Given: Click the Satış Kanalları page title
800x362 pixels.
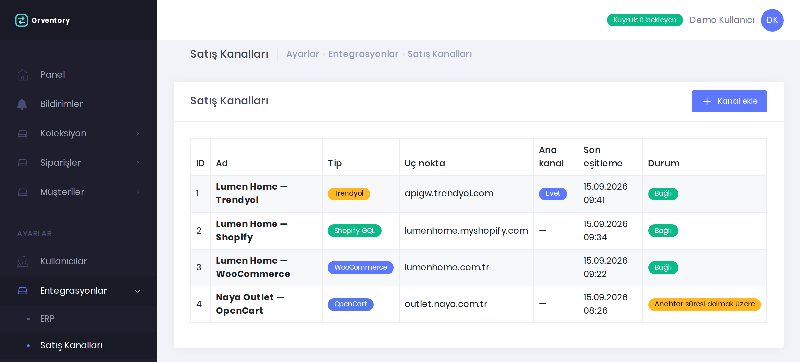Looking at the screenshot, I should 230,54.
